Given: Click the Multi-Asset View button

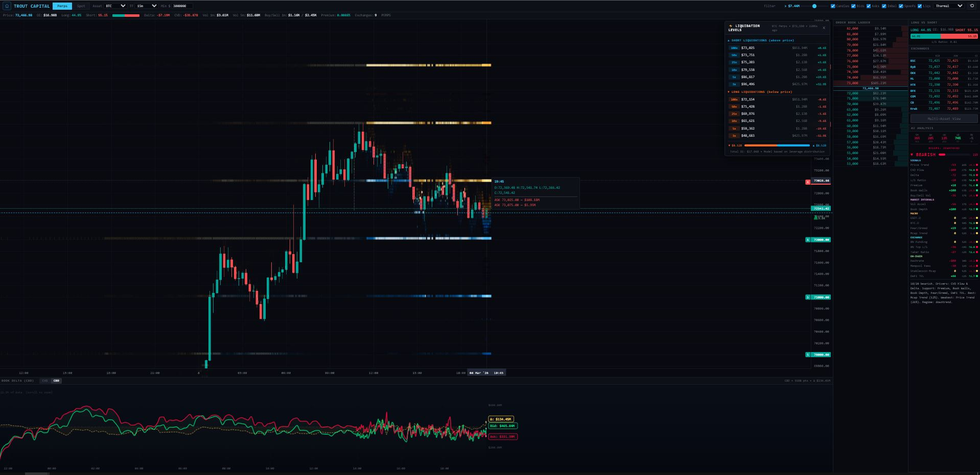Looking at the screenshot, I should pos(944,119).
